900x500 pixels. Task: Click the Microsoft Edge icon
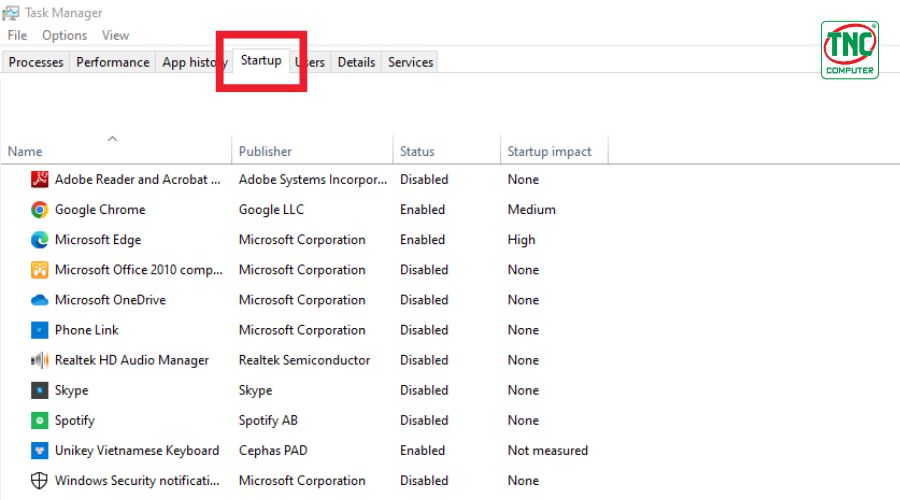pos(39,239)
